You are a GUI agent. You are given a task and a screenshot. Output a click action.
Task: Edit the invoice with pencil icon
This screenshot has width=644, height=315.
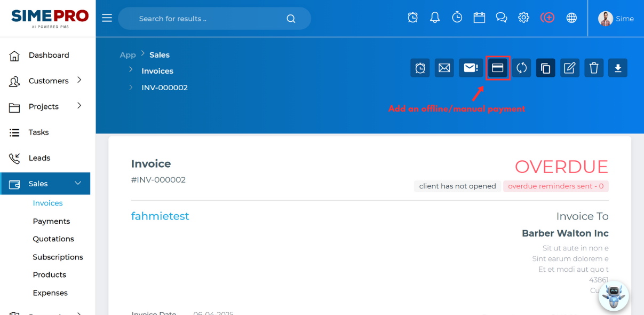(x=570, y=68)
